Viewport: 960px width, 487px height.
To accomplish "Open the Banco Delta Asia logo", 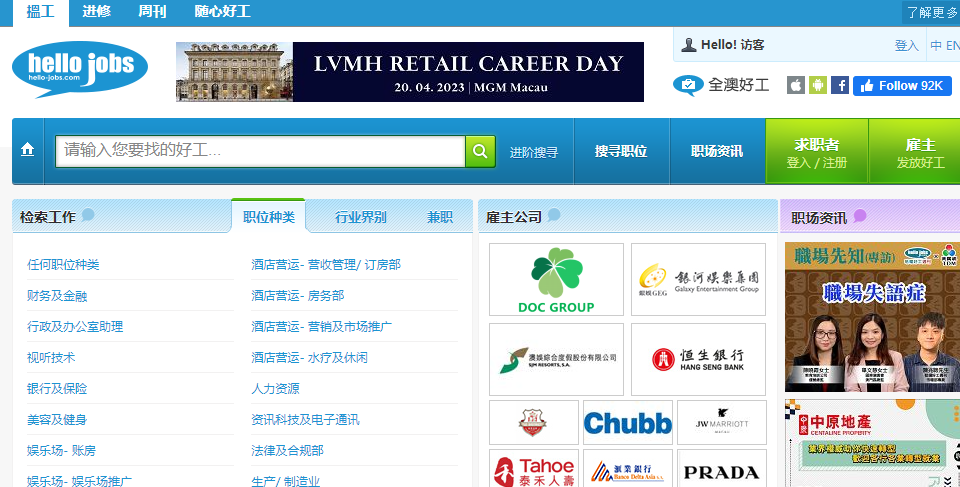I will [628, 469].
